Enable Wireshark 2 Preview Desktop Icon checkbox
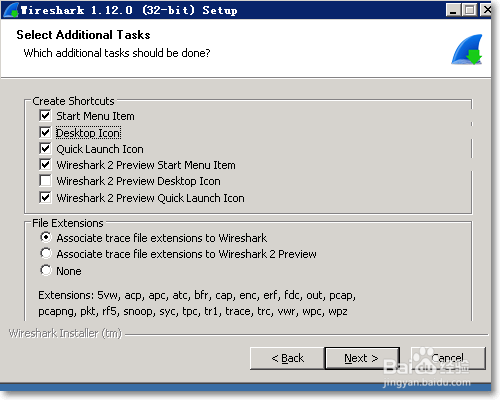 pos(45,181)
